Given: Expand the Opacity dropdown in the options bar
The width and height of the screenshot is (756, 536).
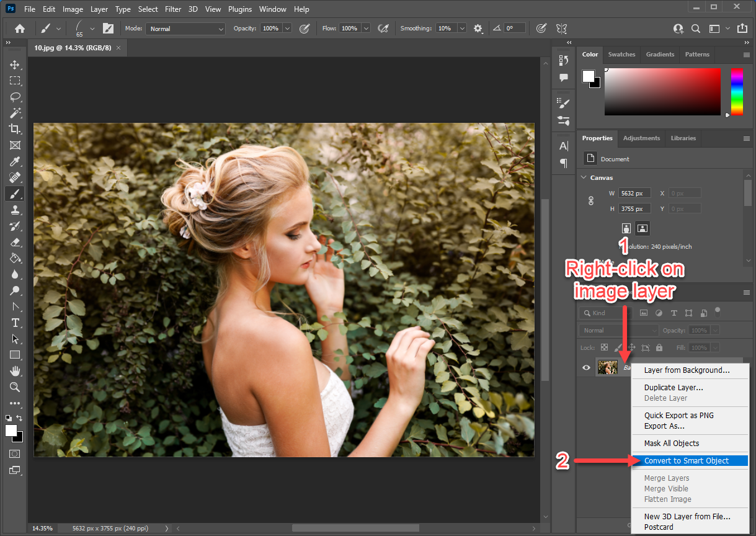Looking at the screenshot, I should tap(287, 28).
